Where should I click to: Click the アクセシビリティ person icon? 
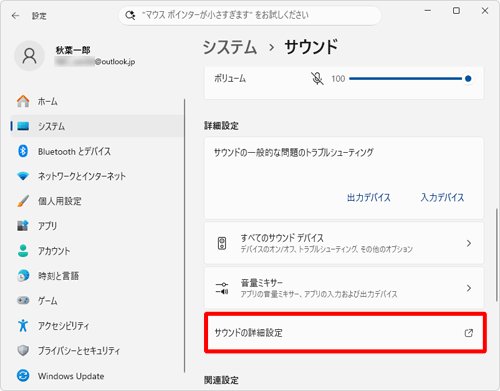click(x=23, y=326)
